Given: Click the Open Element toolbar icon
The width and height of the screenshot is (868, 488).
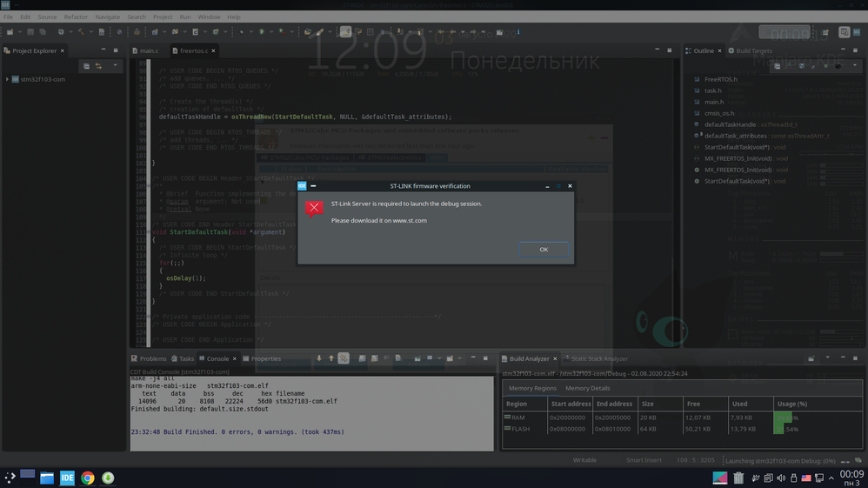Looking at the screenshot, I should [308, 32].
